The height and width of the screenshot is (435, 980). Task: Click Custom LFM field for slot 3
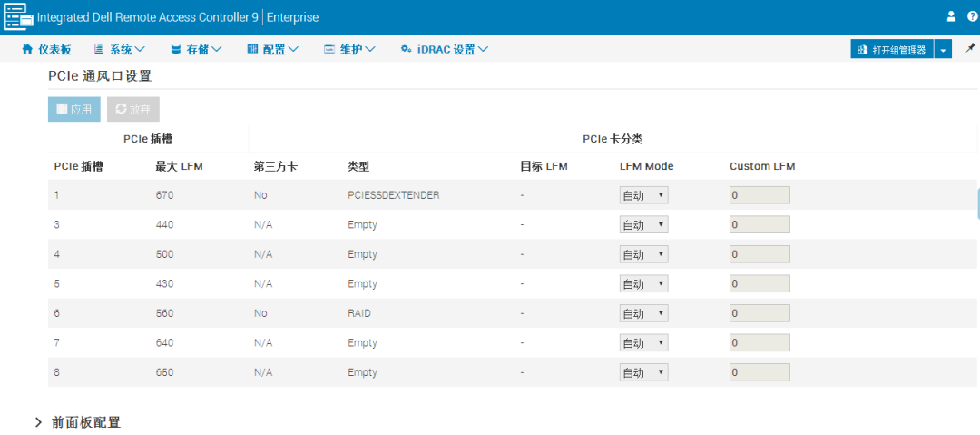[759, 224]
